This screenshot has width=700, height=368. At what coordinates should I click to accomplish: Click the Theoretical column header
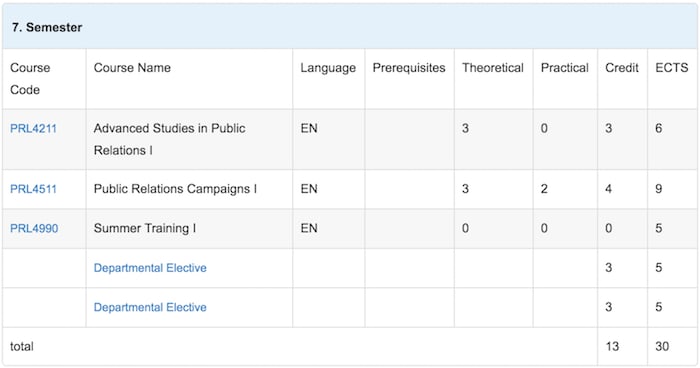click(x=493, y=68)
